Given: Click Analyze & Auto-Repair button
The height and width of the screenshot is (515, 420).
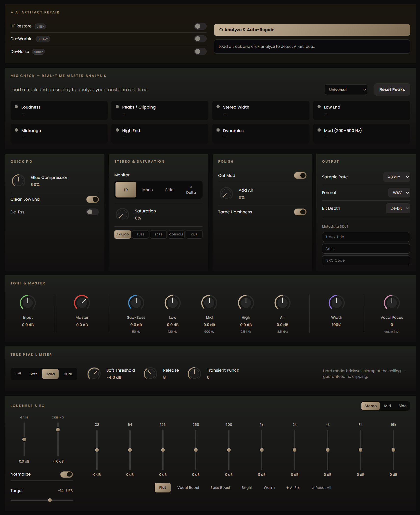Looking at the screenshot, I should pos(312,30).
